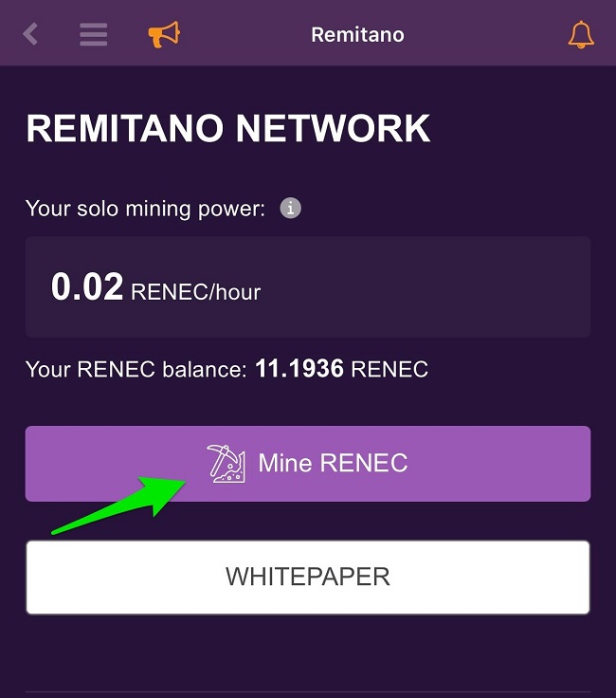Click the Remitano header title
Screen dimensions: 616x698
pyautogui.click(x=357, y=35)
